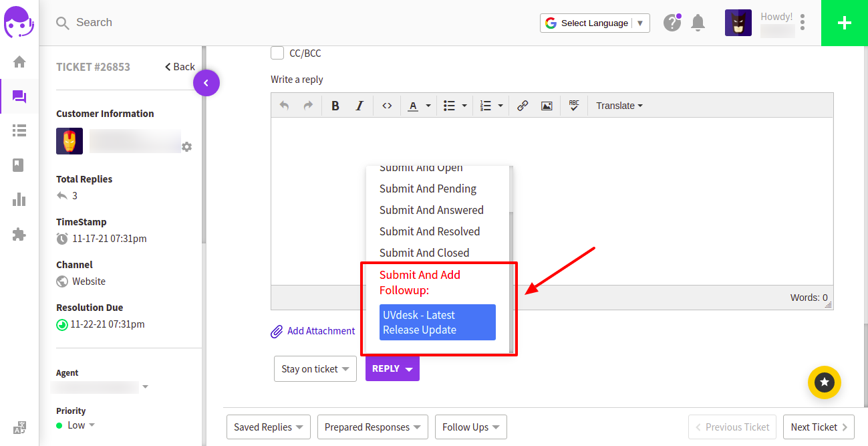This screenshot has width=868, height=446.
Task: Click the bullet list icon
Action: click(450, 106)
